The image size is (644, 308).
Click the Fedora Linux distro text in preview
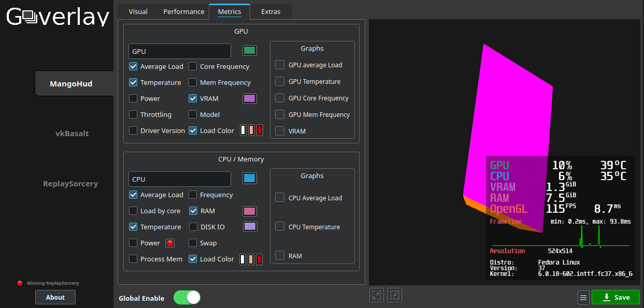tap(559, 262)
